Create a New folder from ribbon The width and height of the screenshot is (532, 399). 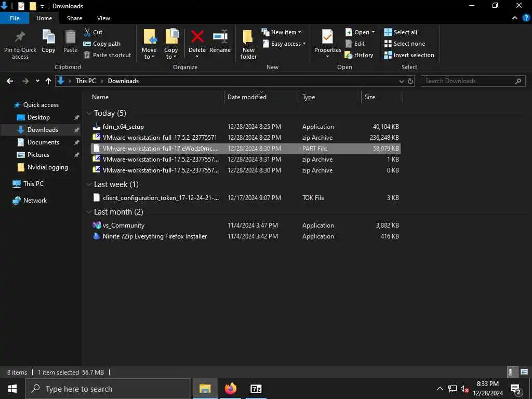point(248,45)
